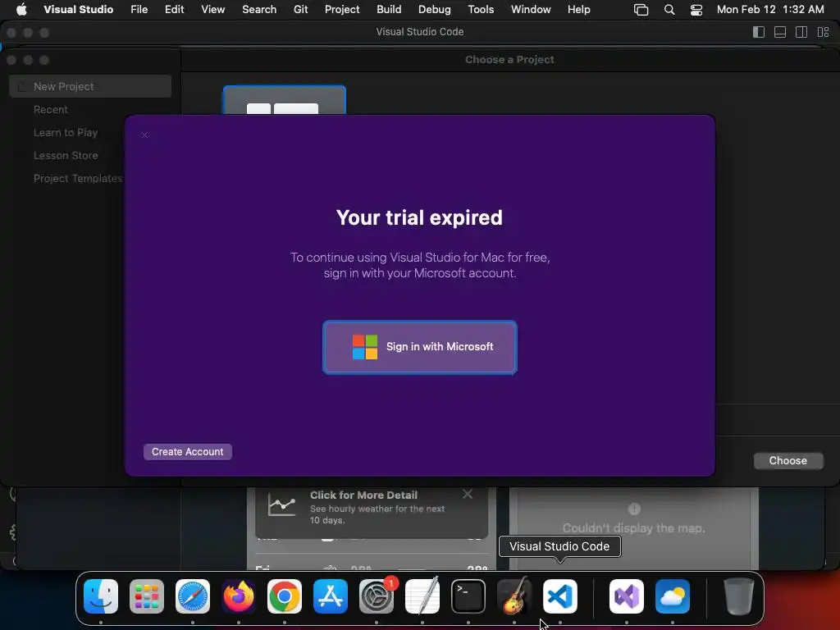Open Weather app from the Dock

click(x=673, y=596)
